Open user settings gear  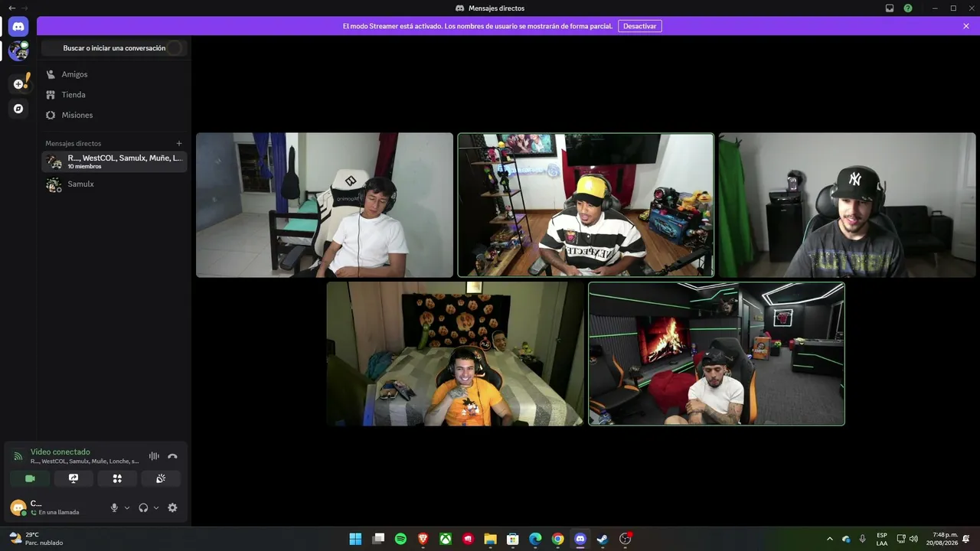coord(172,507)
